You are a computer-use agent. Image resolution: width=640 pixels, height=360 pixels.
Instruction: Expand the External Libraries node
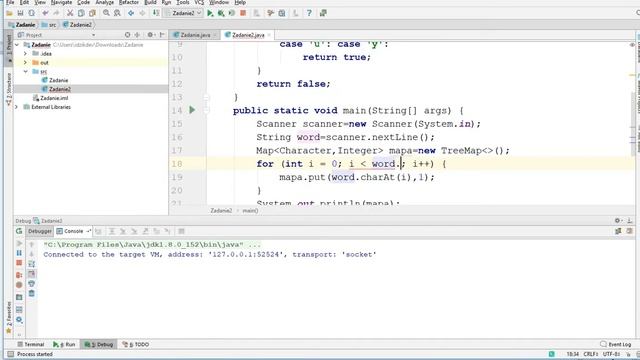pos(17,107)
